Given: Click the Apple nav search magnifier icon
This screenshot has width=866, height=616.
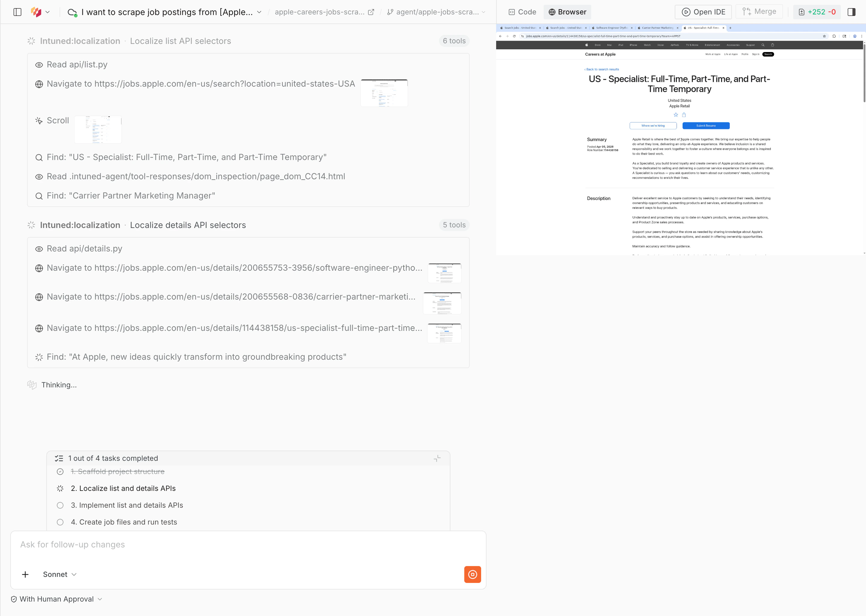Looking at the screenshot, I should pos(763,45).
